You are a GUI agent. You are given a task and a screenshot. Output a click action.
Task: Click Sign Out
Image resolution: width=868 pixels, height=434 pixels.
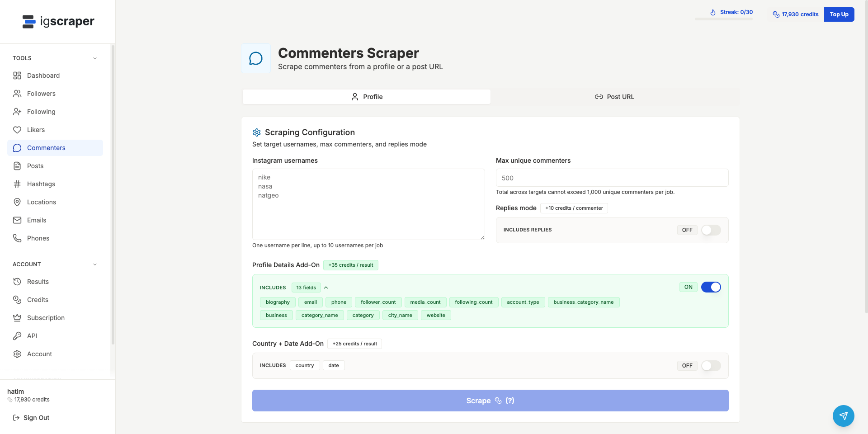click(x=31, y=418)
